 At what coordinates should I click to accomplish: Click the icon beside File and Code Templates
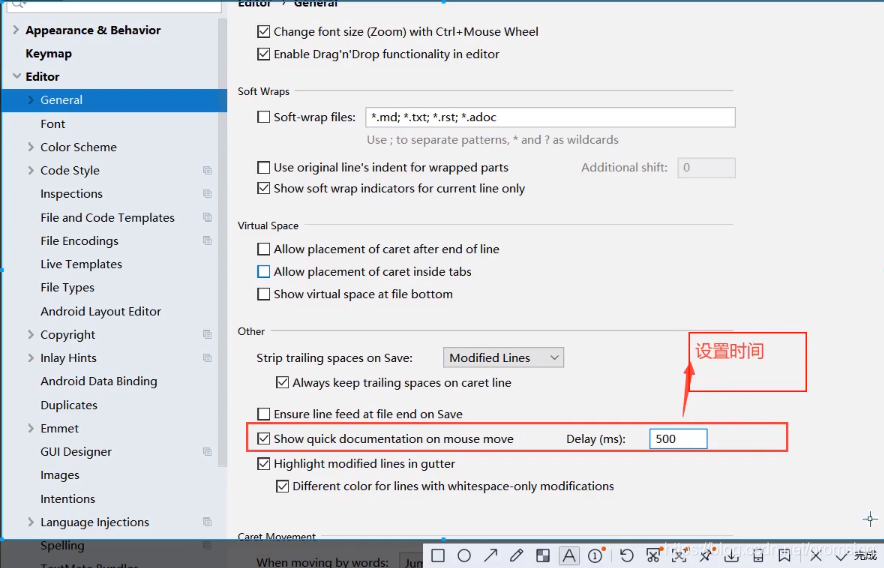[207, 217]
